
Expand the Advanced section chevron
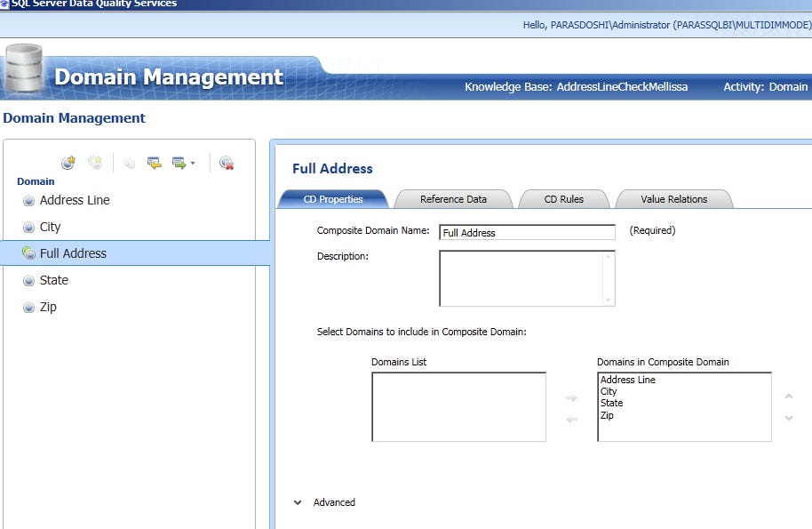298,502
